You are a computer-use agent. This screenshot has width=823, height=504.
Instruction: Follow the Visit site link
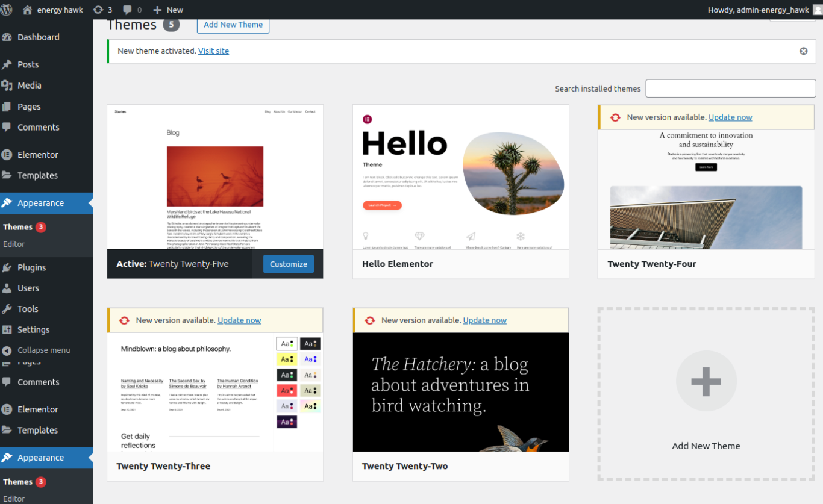[213, 51]
